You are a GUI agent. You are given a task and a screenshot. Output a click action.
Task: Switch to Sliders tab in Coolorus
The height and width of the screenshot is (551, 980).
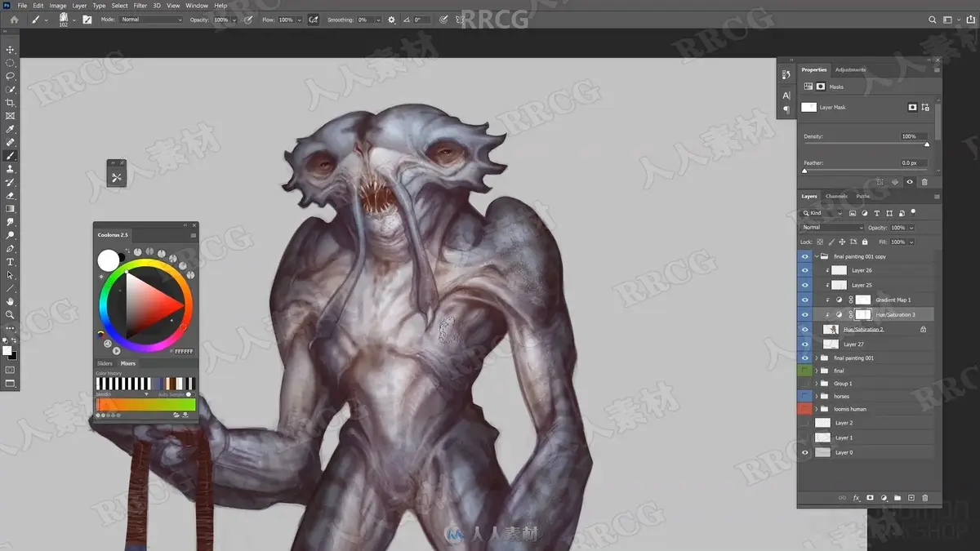pyautogui.click(x=105, y=363)
